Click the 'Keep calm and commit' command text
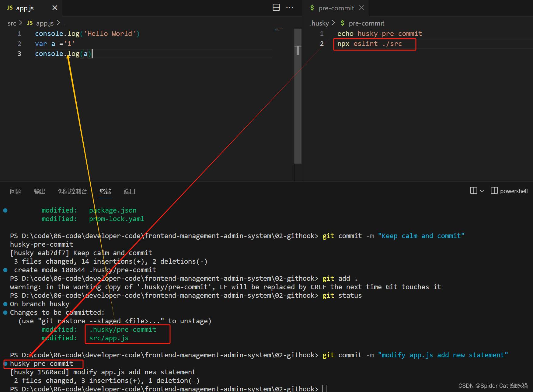This screenshot has height=392, width=533. 421,236
